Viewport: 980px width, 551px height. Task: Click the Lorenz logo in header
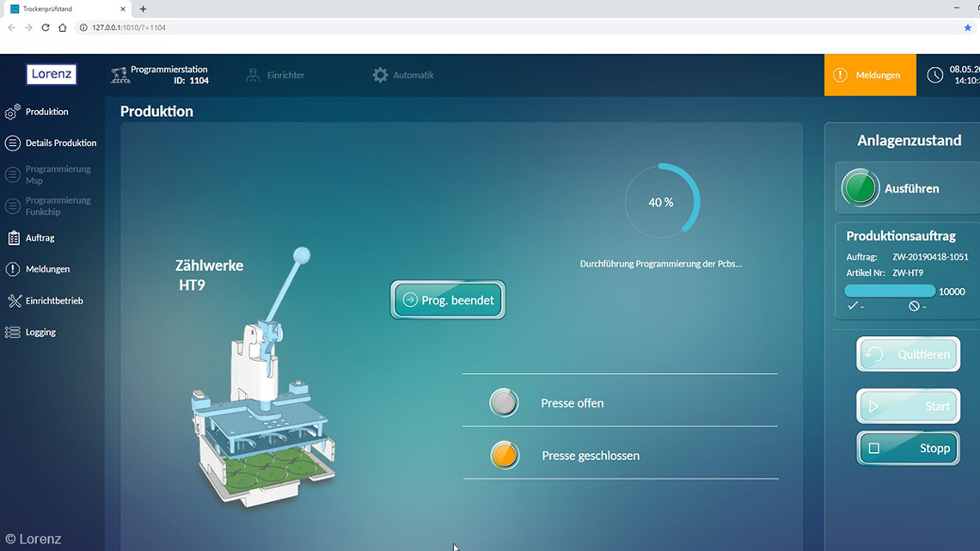pos(52,75)
